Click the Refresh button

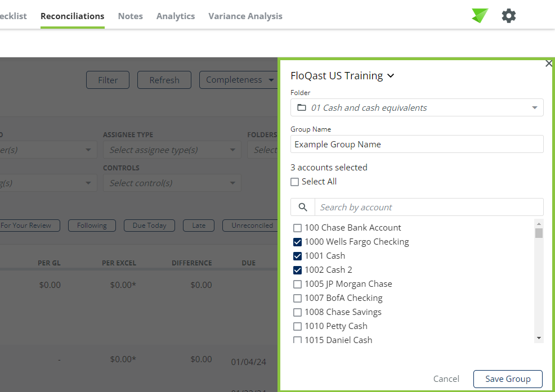pos(164,80)
